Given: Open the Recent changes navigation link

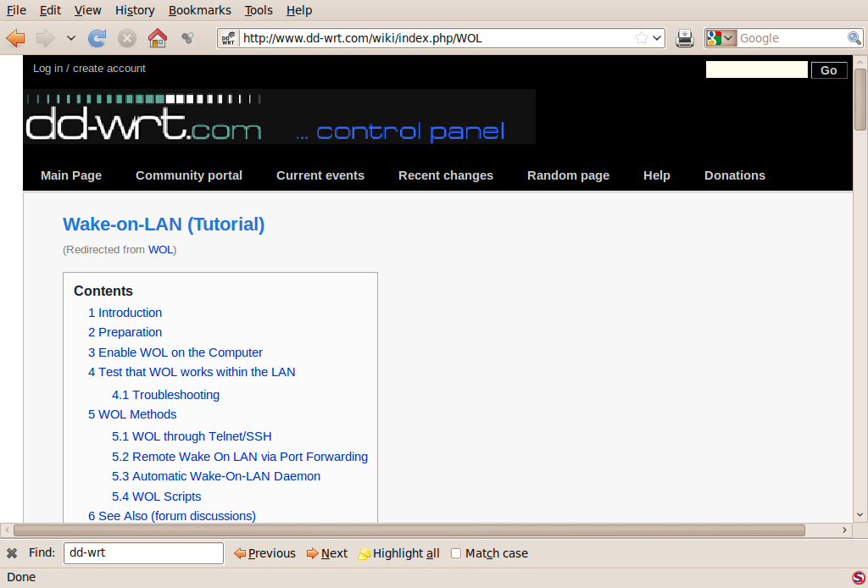Looking at the screenshot, I should tap(446, 175).
